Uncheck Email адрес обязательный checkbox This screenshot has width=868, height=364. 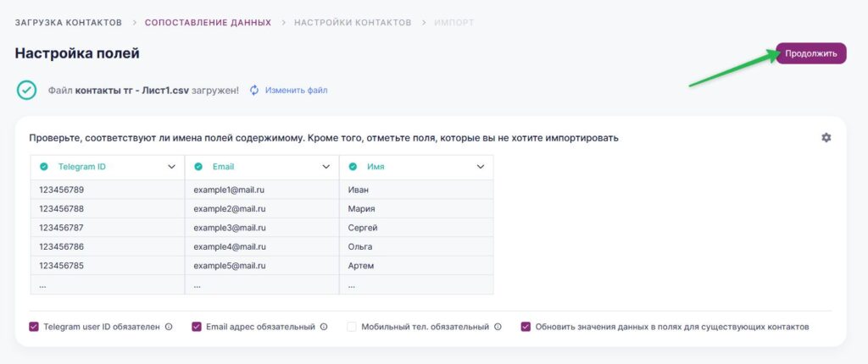197,327
